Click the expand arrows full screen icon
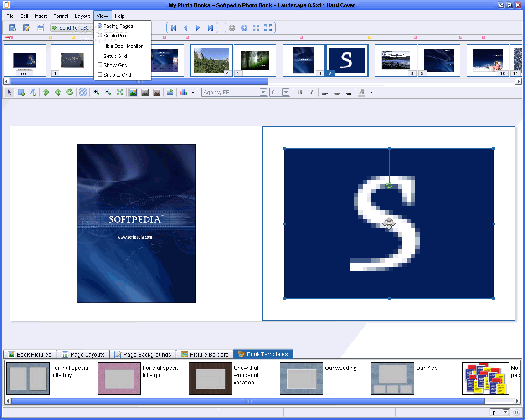 click(x=268, y=28)
